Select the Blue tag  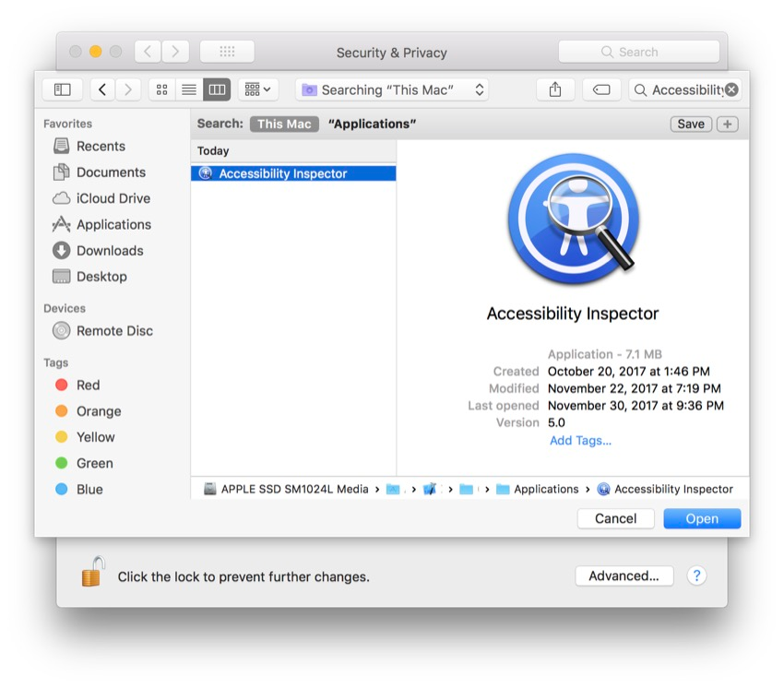pyautogui.click(x=89, y=489)
